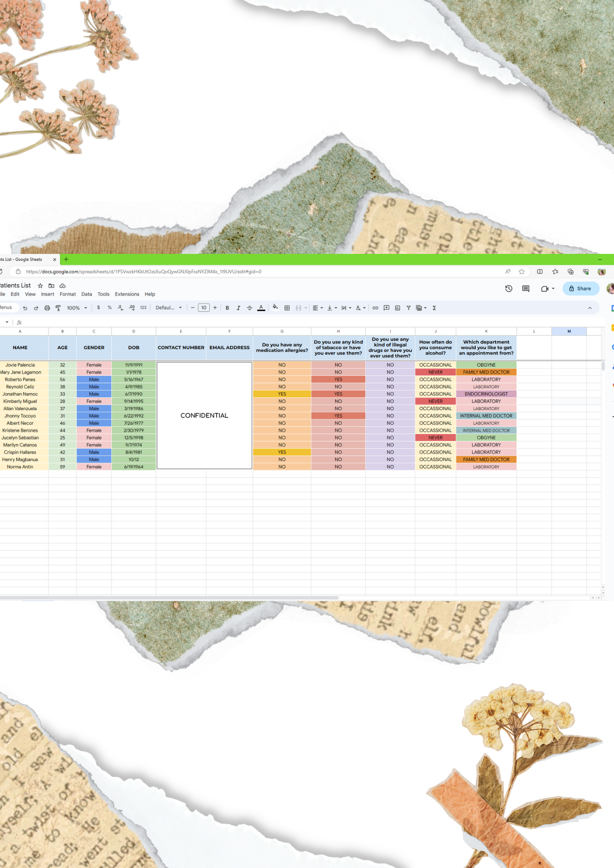614x868 pixels.
Task: Open the borders tool
Action: pos(287,308)
